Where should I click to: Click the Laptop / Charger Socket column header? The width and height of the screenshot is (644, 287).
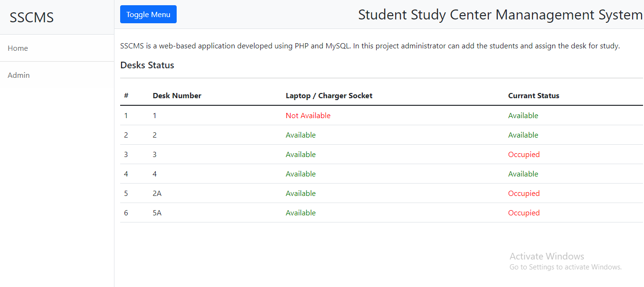[x=329, y=96]
